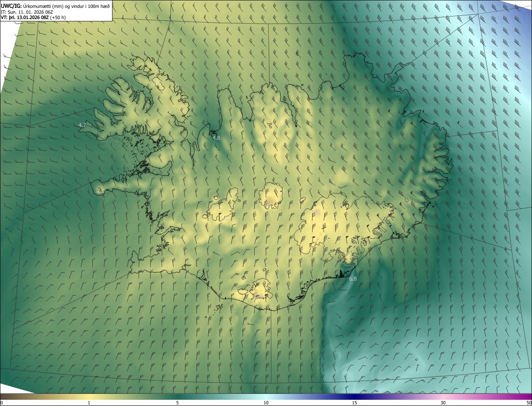The width and height of the screenshot is (532, 406).
Task: Click the 30 tick on the color scale
Action: click(443, 403)
